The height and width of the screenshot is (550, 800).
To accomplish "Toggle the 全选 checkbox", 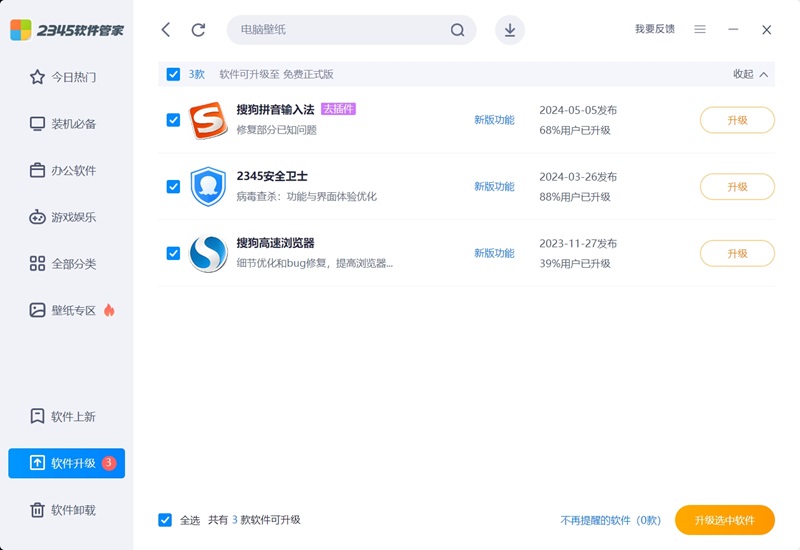I will [x=165, y=520].
